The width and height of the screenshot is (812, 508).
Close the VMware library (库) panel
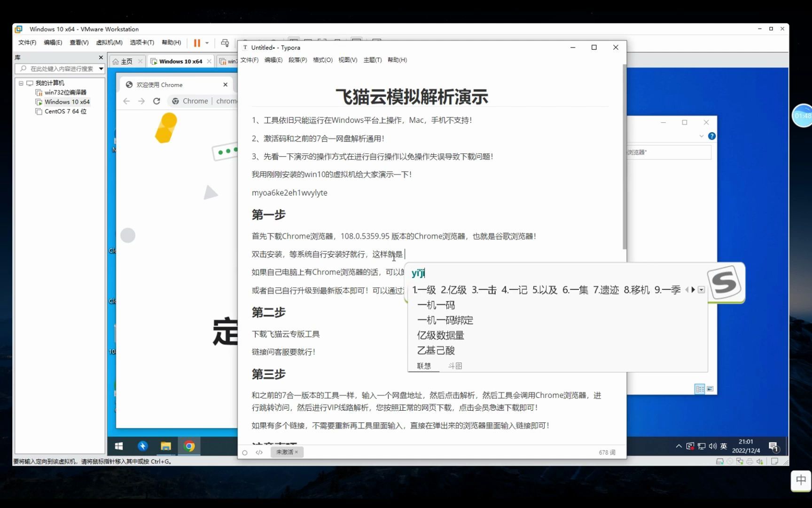(101, 57)
